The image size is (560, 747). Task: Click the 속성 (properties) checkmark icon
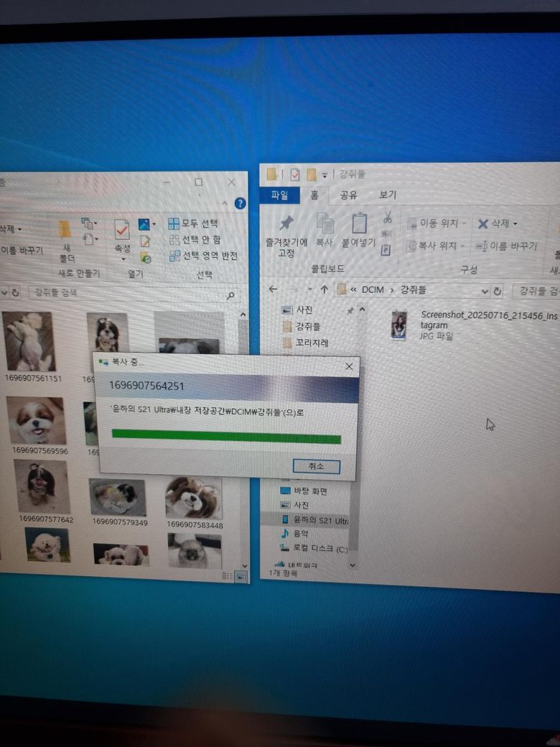pyautogui.click(x=122, y=230)
